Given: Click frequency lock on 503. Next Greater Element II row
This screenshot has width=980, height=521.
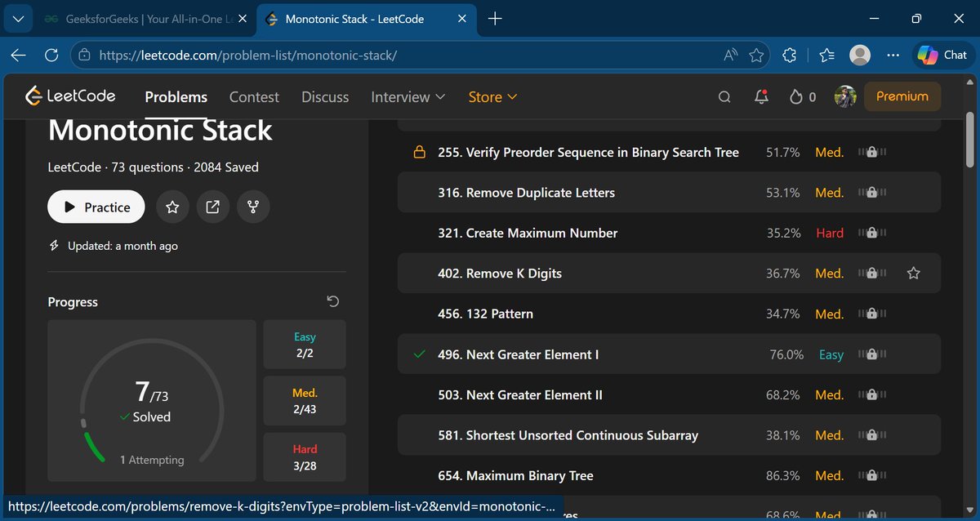Looking at the screenshot, I should point(872,394).
